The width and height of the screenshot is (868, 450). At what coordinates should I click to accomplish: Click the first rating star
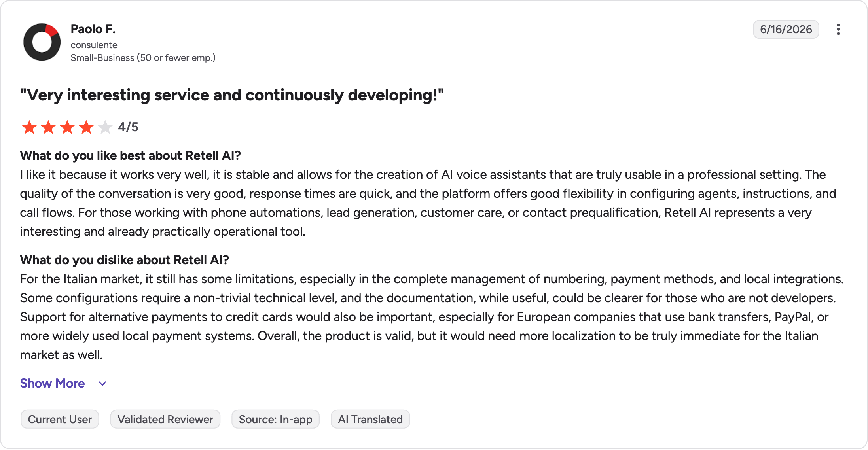tap(29, 127)
